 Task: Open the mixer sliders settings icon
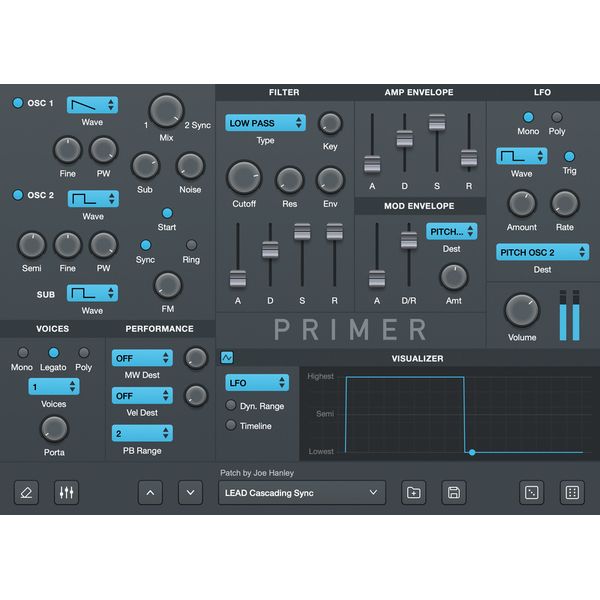pos(66,492)
